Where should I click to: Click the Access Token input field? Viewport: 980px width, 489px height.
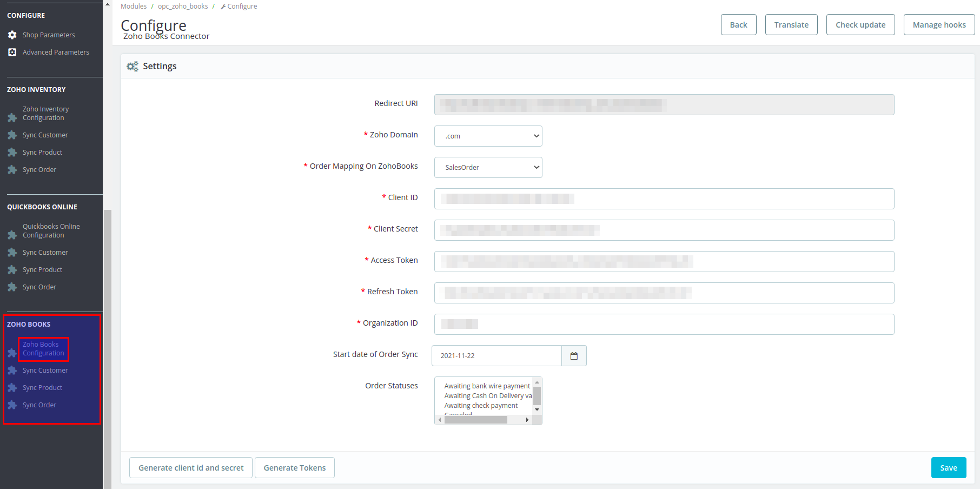[664, 262]
